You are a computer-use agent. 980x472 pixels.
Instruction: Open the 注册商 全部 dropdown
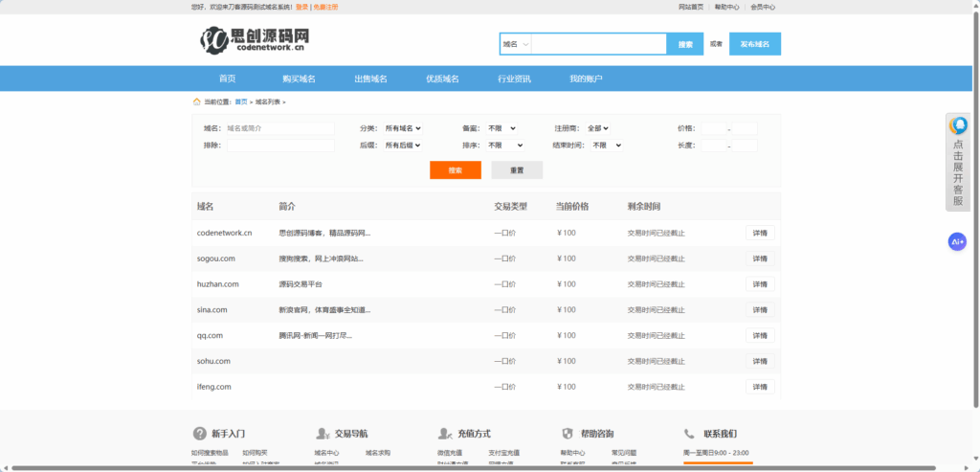pos(598,128)
